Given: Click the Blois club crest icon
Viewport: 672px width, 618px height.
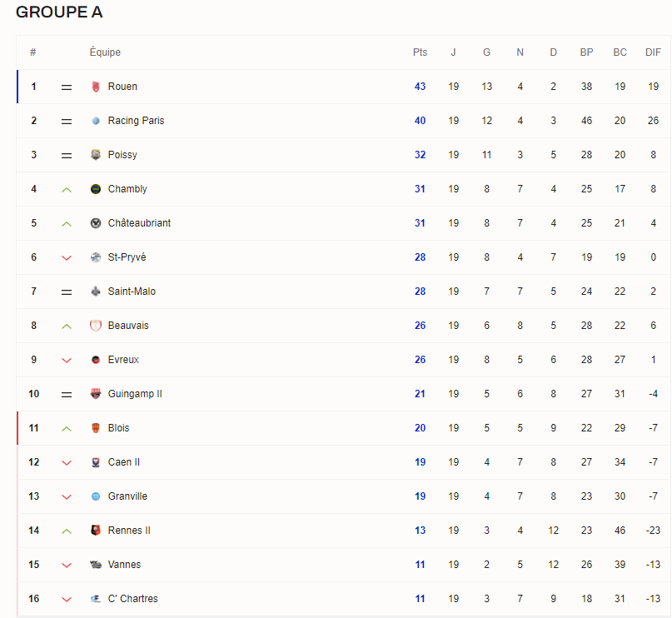Looking at the screenshot, I should pos(96,428).
